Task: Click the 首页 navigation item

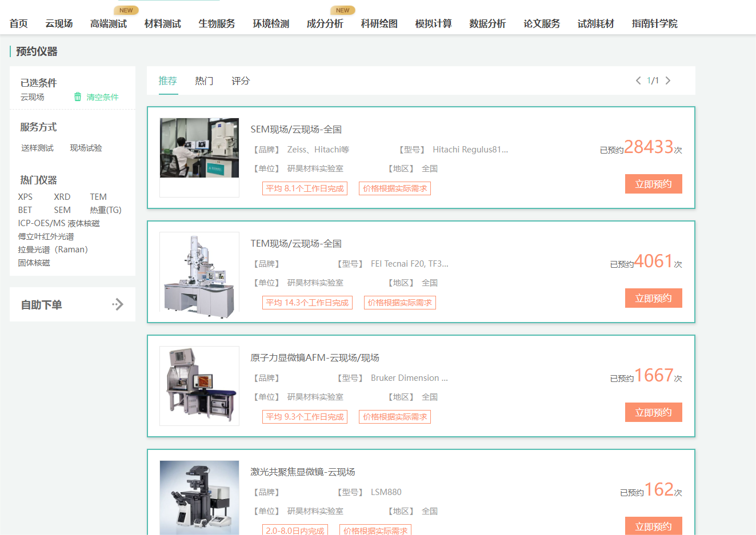Action: pyautogui.click(x=17, y=23)
